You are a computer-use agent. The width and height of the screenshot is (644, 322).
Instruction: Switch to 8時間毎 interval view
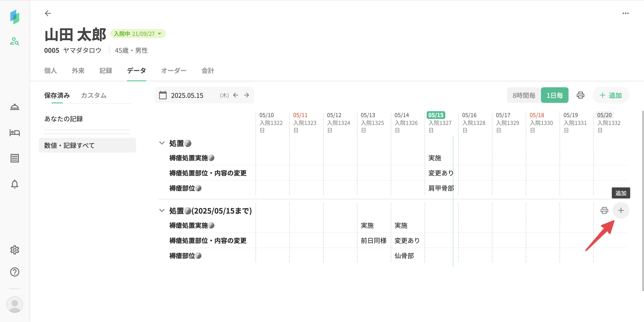pyautogui.click(x=524, y=95)
